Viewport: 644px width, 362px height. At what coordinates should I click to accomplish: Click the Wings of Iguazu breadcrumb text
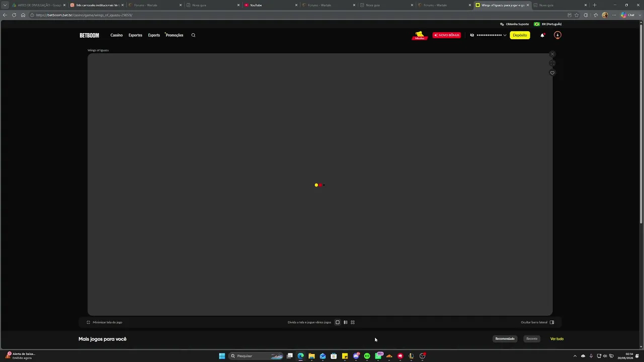[x=98, y=50]
